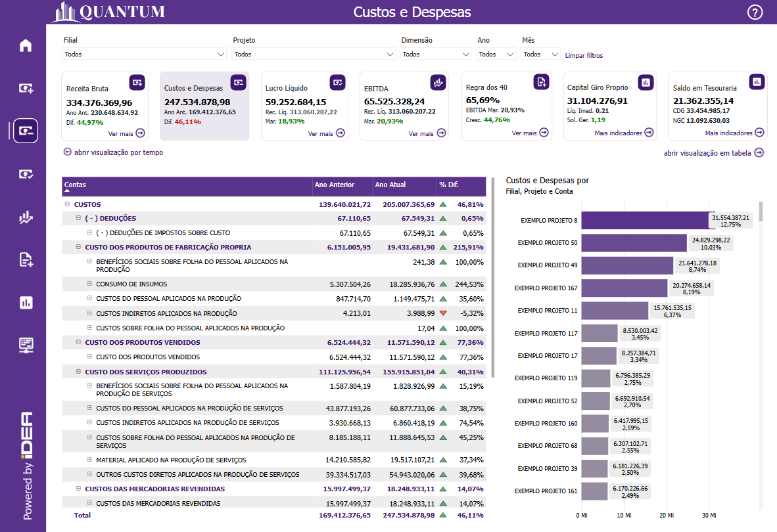The height and width of the screenshot is (532, 777).
Task: Click the Home icon in sidebar
Action: (x=26, y=45)
